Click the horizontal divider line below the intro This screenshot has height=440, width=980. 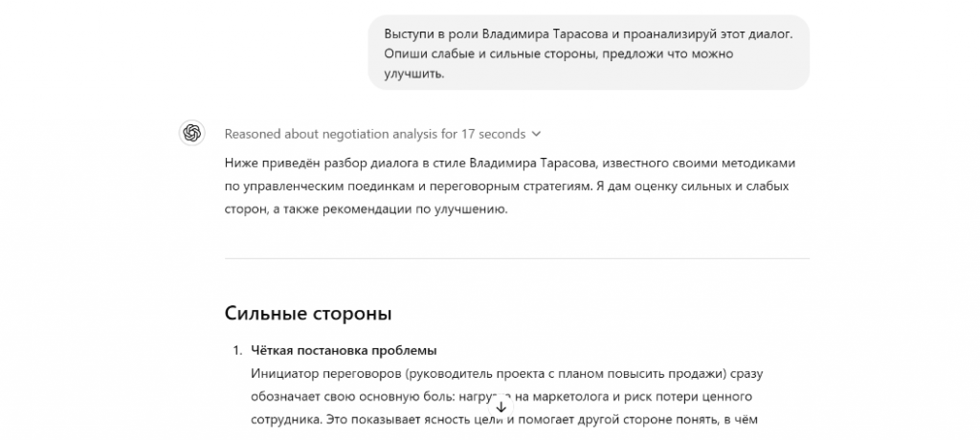[517, 258]
